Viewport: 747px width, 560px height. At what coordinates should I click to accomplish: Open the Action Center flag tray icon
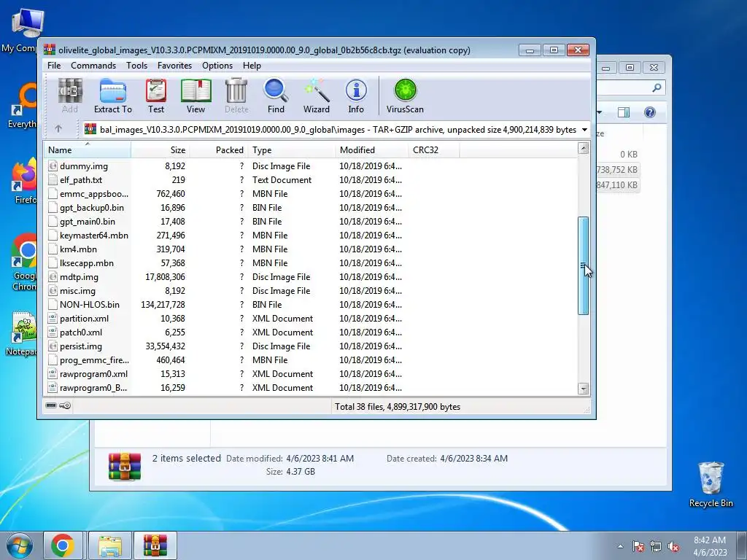pos(638,546)
